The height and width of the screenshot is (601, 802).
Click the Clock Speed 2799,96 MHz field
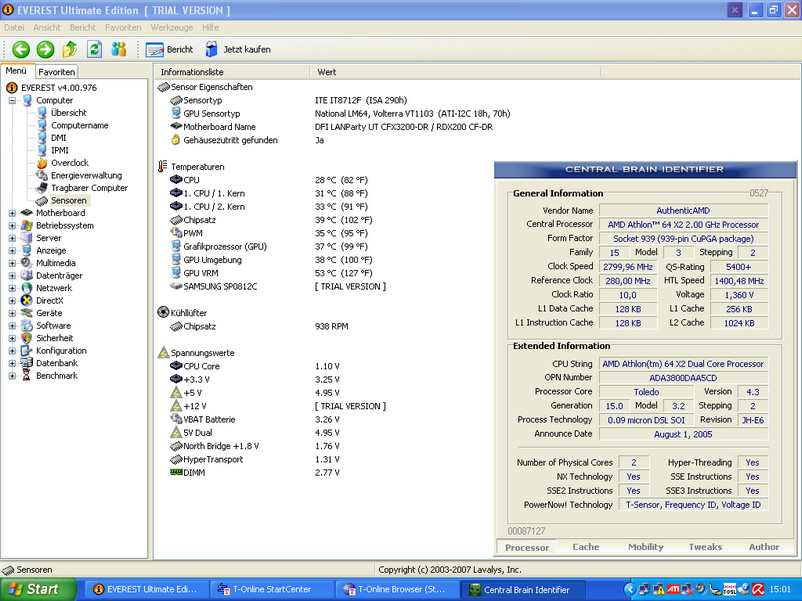pyautogui.click(x=628, y=266)
